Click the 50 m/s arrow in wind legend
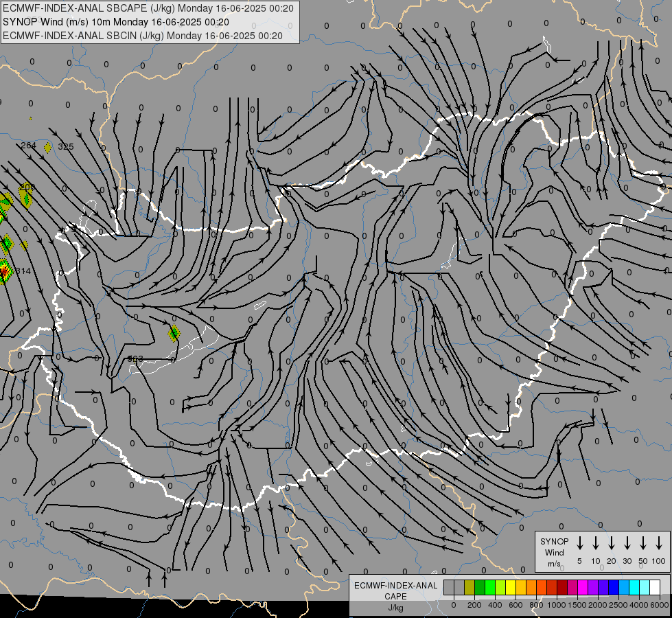 643,543
